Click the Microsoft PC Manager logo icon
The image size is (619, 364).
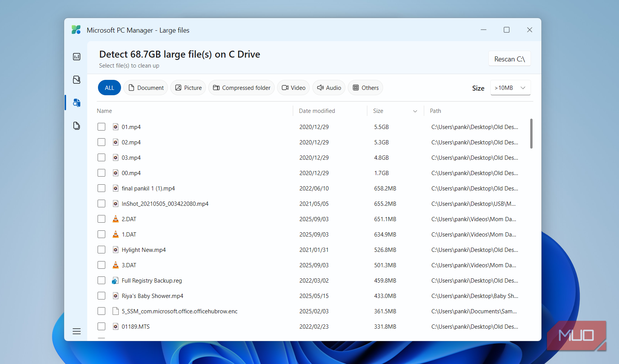coord(76,30)
